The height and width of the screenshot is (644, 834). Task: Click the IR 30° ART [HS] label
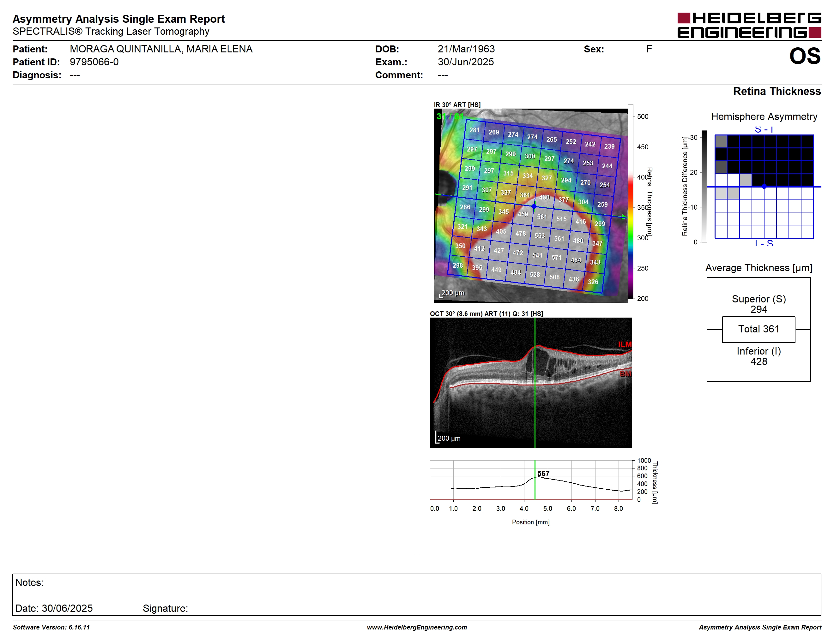(457, 104)
